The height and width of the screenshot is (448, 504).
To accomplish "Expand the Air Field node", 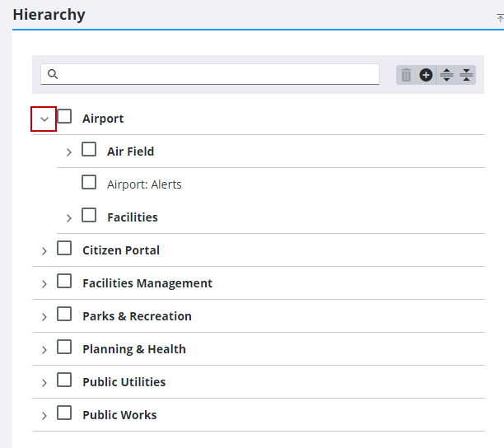I will click(x=69, y=152).
